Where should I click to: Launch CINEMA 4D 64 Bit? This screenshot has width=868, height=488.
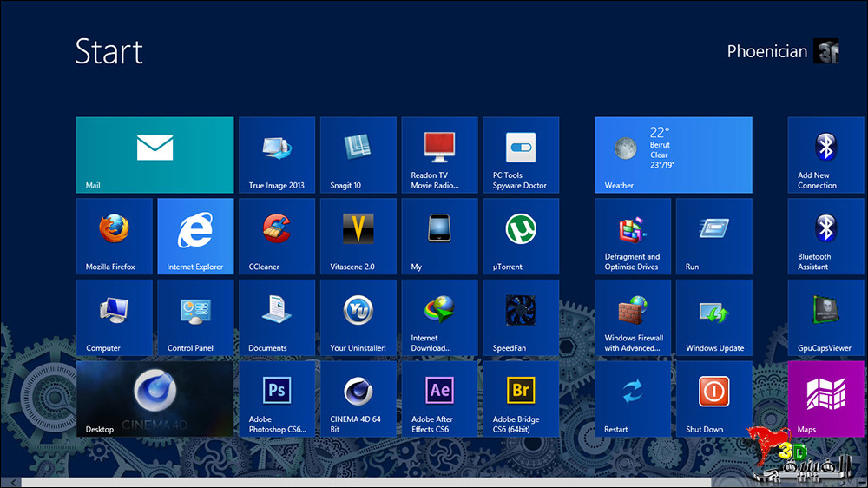point(358,399)
